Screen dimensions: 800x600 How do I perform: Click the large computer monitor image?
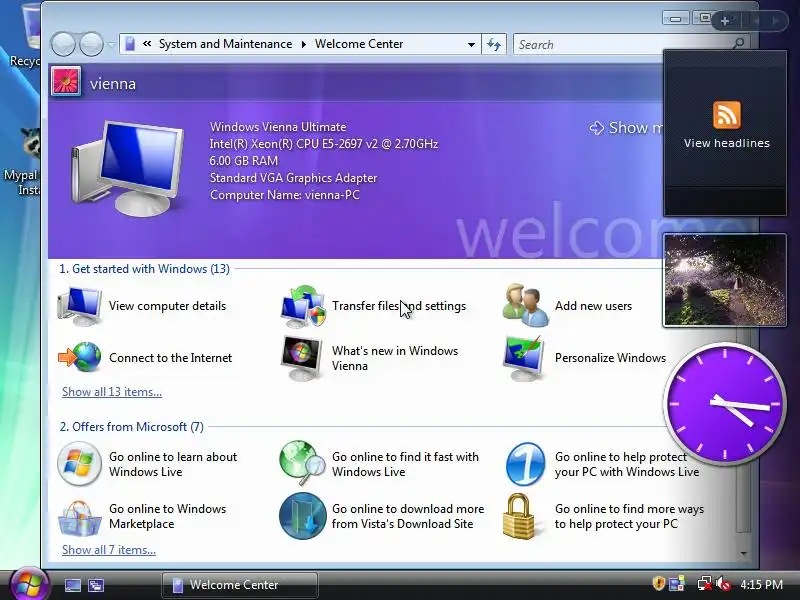(128, 167)
